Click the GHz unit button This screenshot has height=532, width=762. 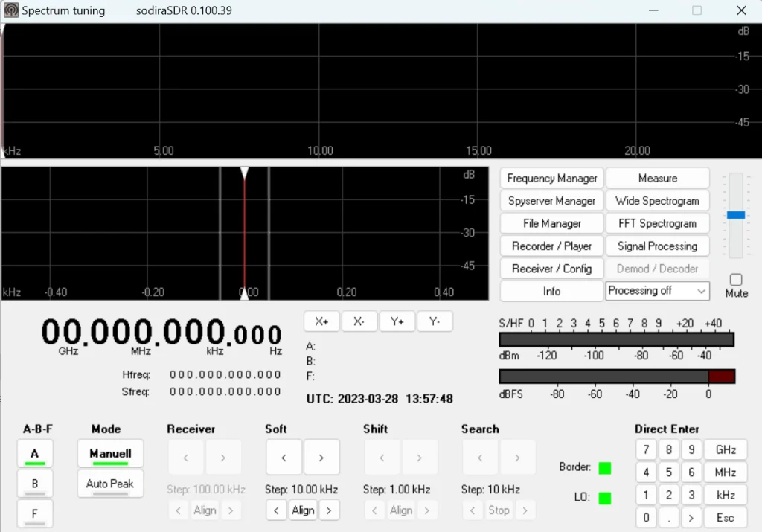(x=726, y=450)
